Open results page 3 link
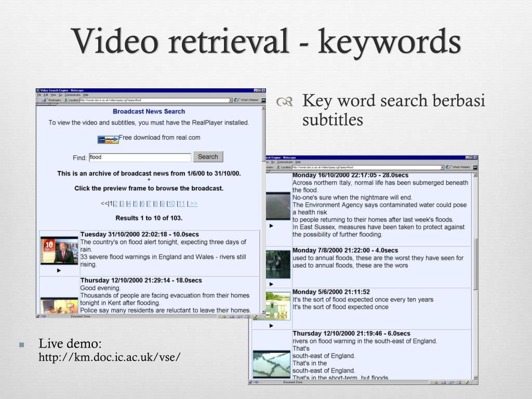This screenshot has height=399, width=532. click(123, 204)
